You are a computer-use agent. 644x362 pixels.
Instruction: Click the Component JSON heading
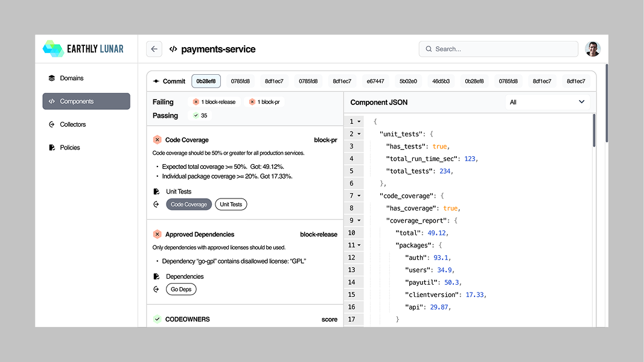(378, 102)
